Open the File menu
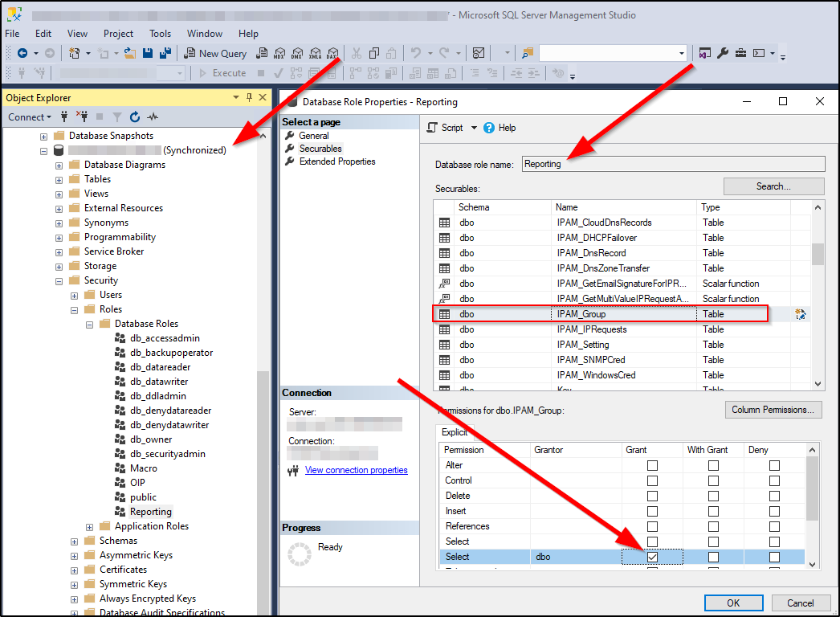 coord(12,34)
